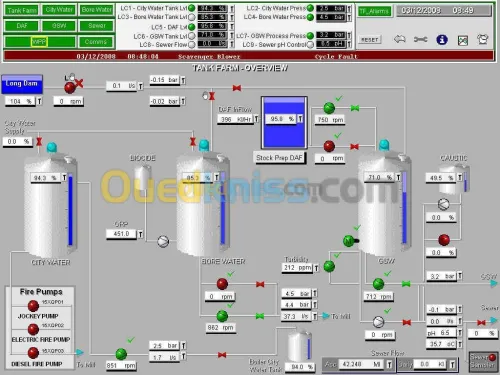Open the picture/trend display icon
Screen dimensions: 500x375
coord(463,40)
